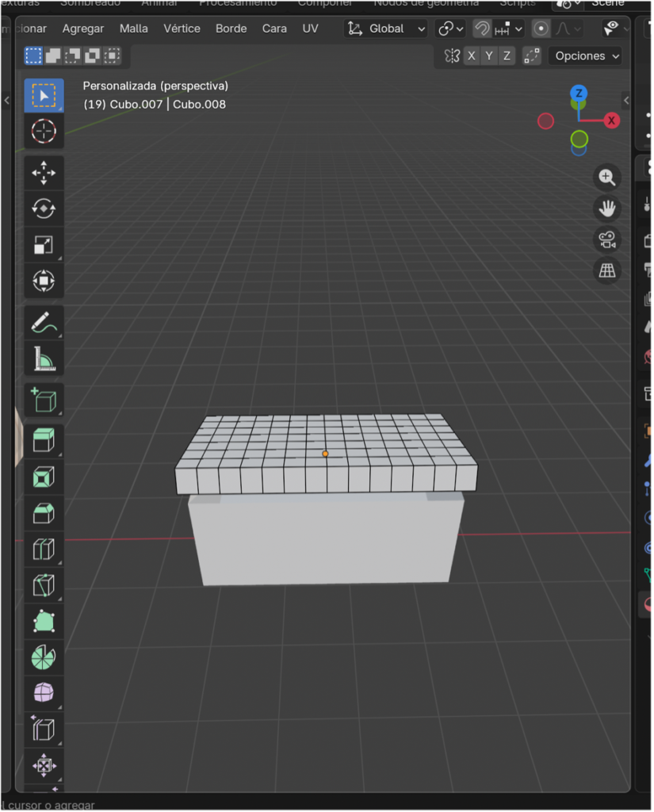
Task: Toggle X axis mesh symmetry
Action: tap(472, 56)
